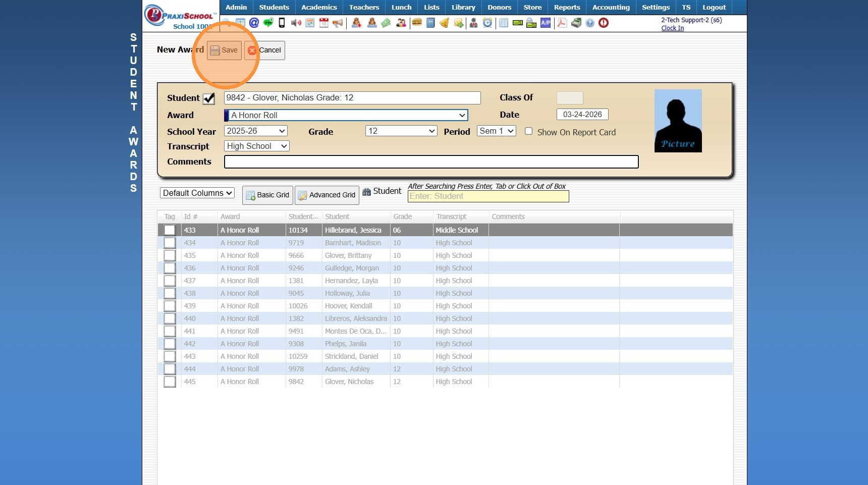Cancel the new award
This screenshot has height=485, width=868.
(x=264, y=50)
